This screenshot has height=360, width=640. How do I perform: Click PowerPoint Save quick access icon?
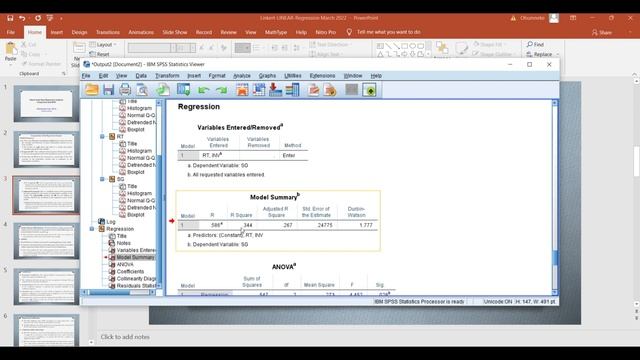10,18
